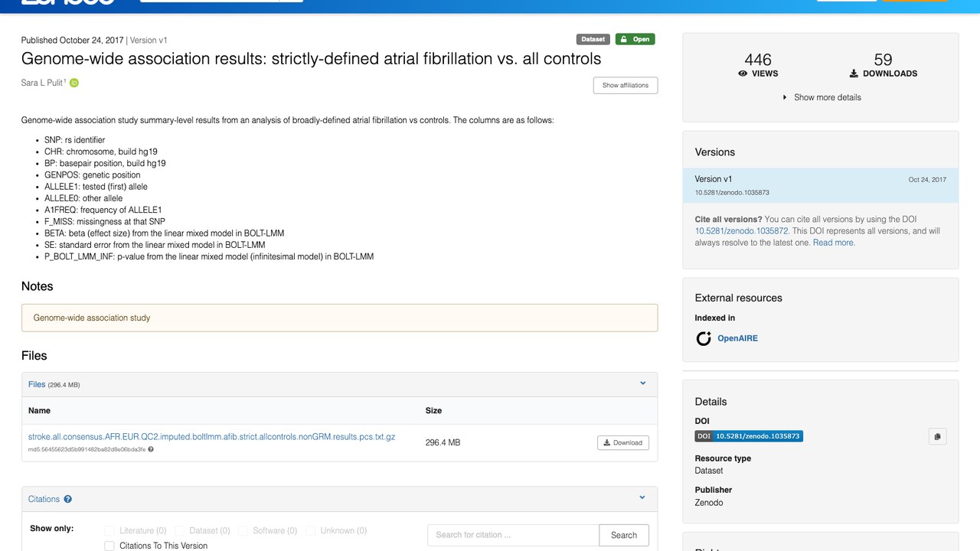The height and width of the screenshot is (551, 980).
Task: Open author Sara L Pulit's link
Action: coord(41,83)
